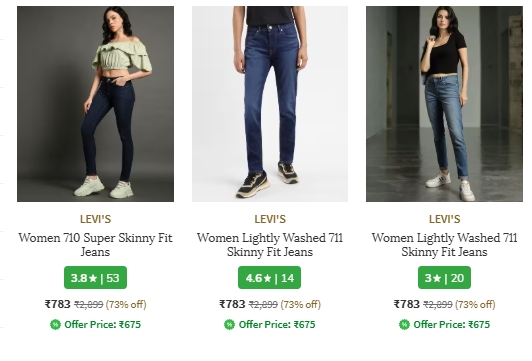The image size is (532, 361).
Task: View the 4.6 star 14 ratings badge
Action: [x=269, y=278]
